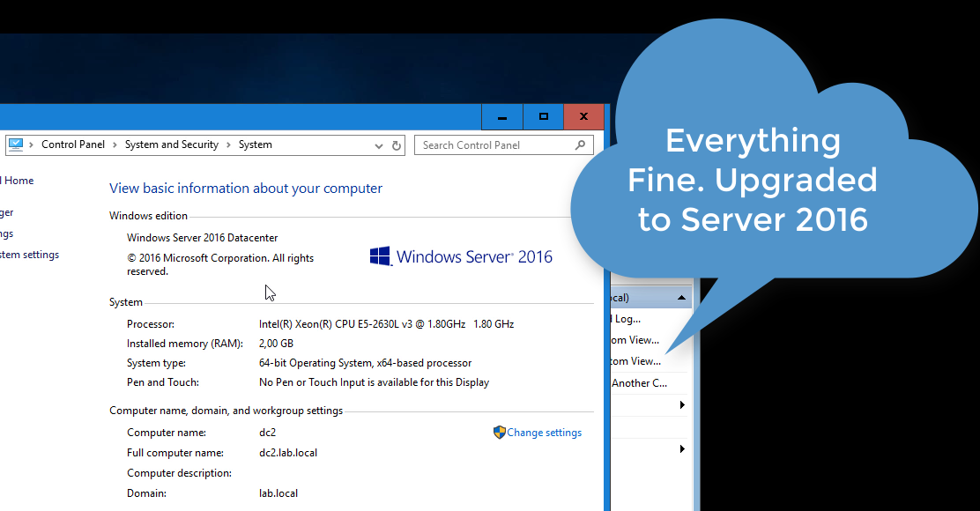980x511 pixels.
Task: Refresh the Control Panel address bar
Action: (x=397, y=145)
